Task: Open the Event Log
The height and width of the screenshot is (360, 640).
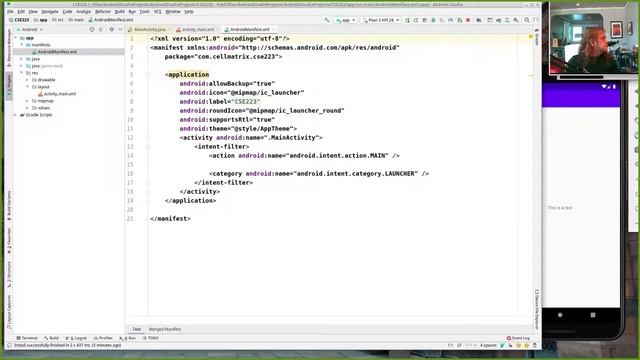Action: point(518,338)
